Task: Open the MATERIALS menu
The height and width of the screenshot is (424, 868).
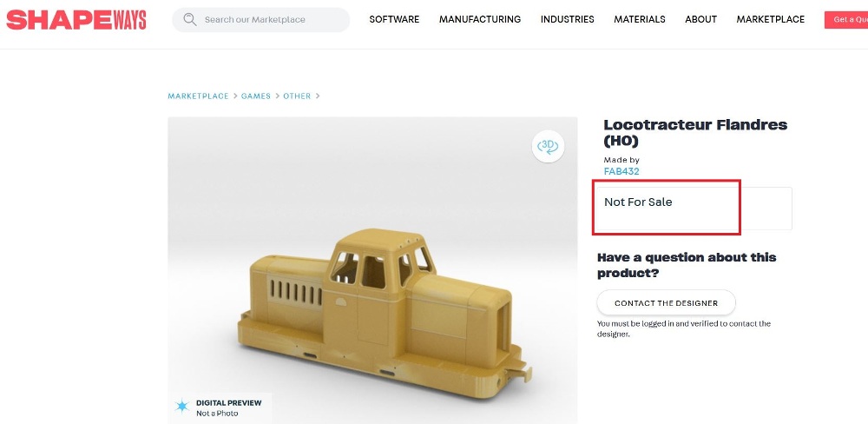Action: tap(640, 19)
